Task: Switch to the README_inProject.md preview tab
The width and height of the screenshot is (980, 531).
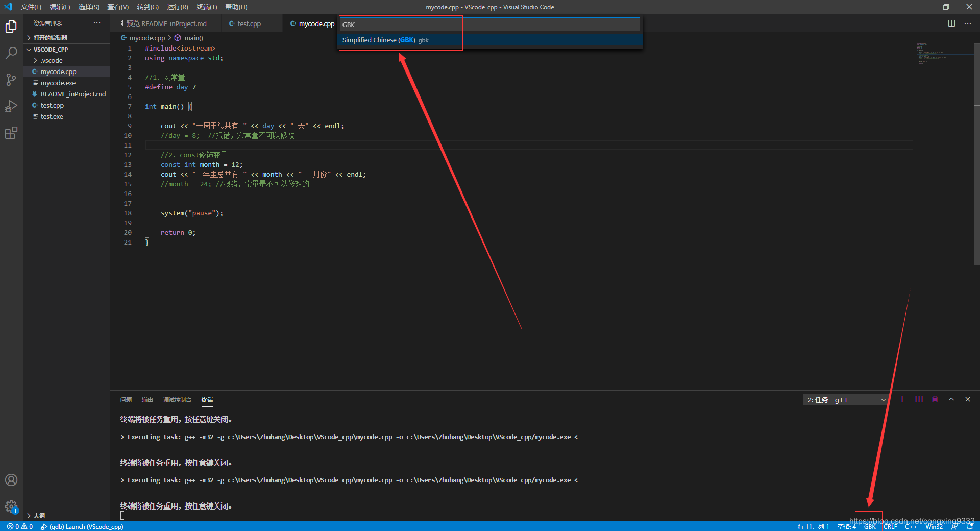Action: (166, 23)
